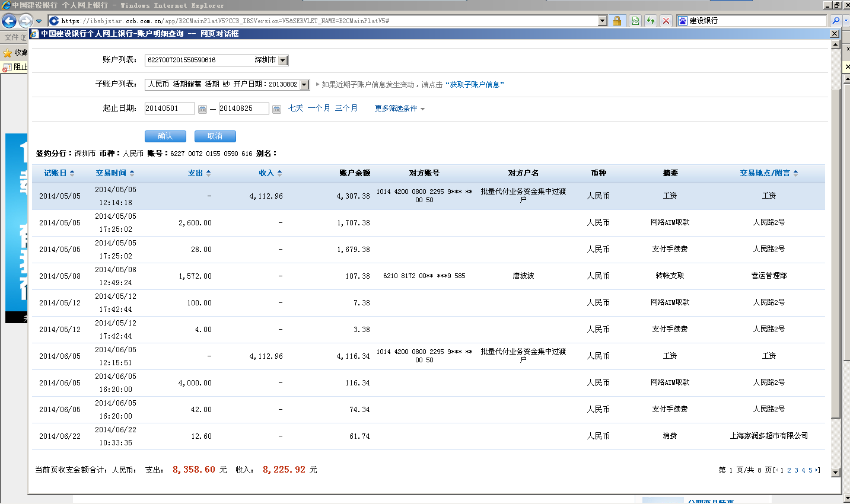Click the 确认 confirm button

coord(165,136)
